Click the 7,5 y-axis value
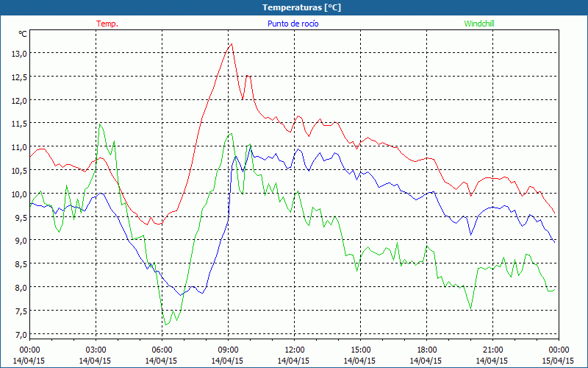 point(21,311)
